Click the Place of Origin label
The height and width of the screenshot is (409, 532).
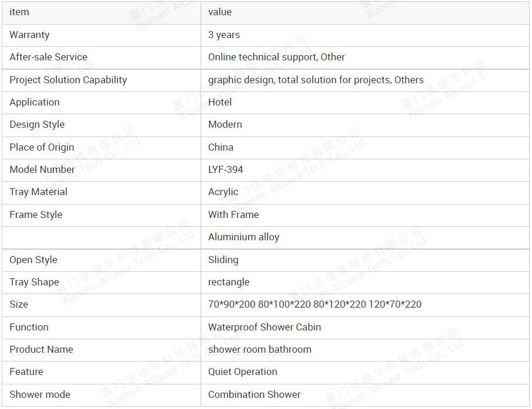point(42,148)
